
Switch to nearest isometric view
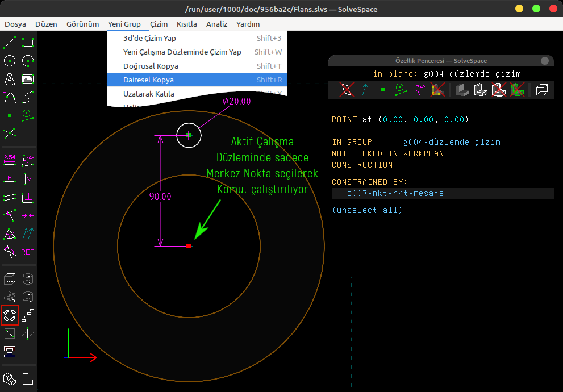[x=10, y=379]
